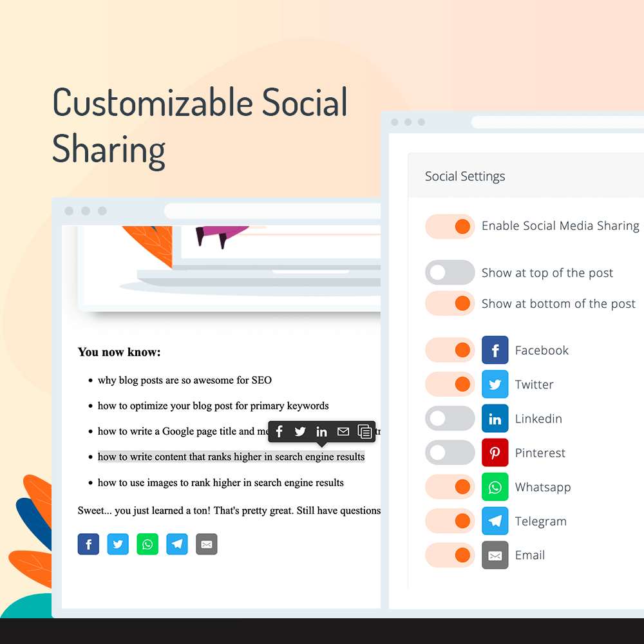Screen dimensions: 644x644
Task: Enable Show at top of the post
Action: (450, 272)
